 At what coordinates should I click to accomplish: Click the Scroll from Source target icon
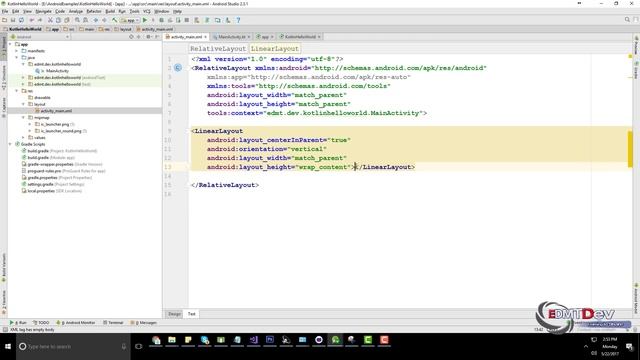(131, 37)
